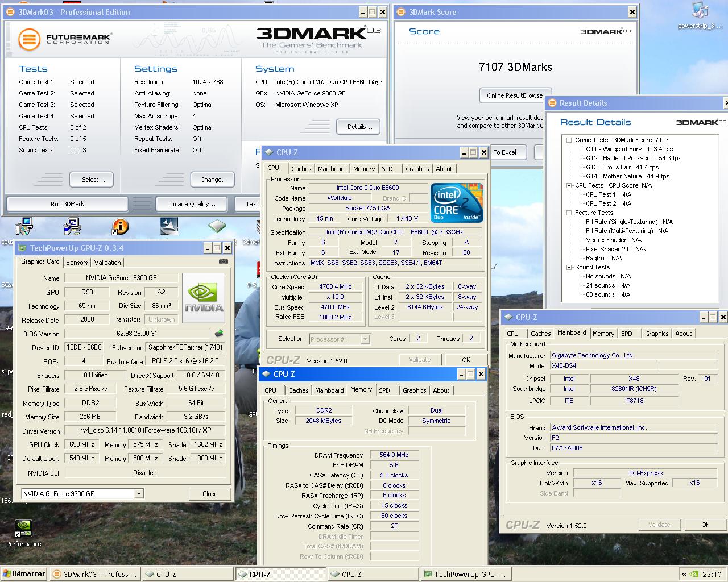Collapse the Sound Tests tree node
The image size is (728, 582).
tap(569, 267)
